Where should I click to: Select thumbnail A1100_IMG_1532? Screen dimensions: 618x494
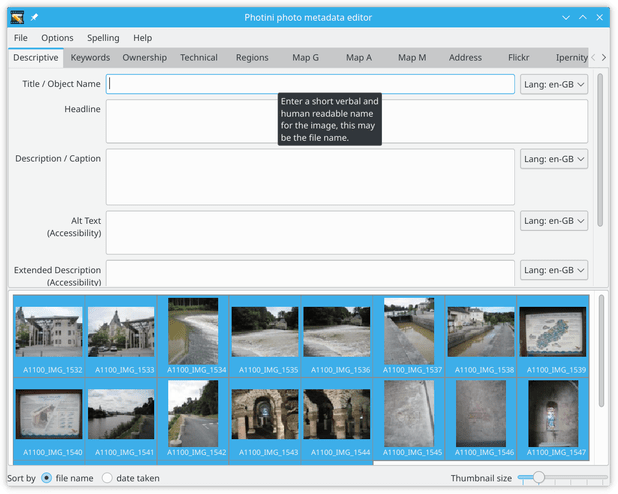click(49, 336)
